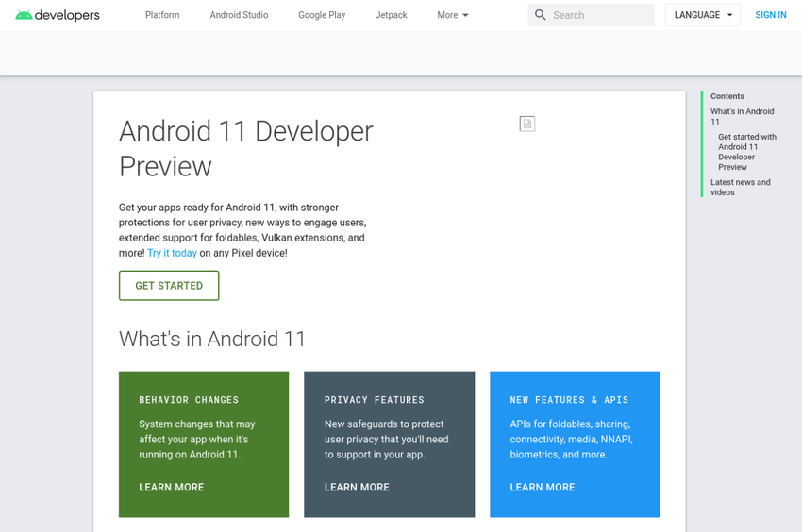Open the More navigation dropdown
This screenshot has height=532, width=802.
click(453, 15)
